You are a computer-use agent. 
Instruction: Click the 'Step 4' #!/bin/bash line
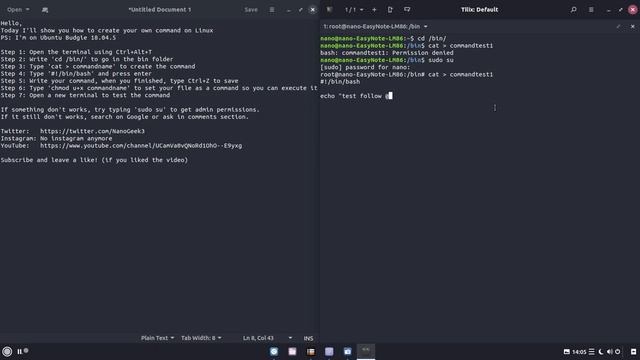(x=76, y=74)
